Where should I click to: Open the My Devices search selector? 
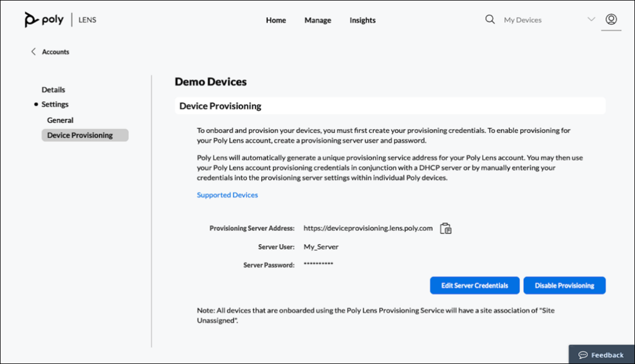click(522, 20)
